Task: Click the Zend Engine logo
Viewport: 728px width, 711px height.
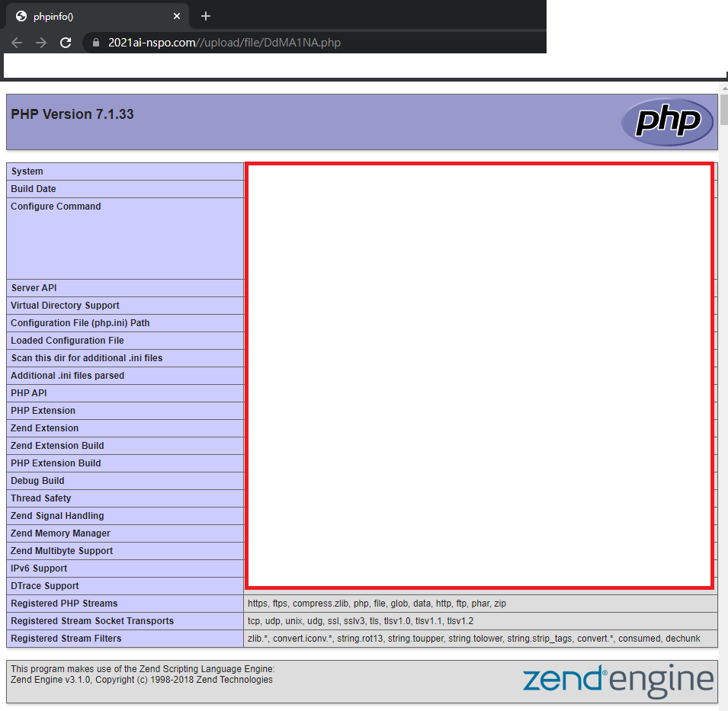Action: [618, 681]
